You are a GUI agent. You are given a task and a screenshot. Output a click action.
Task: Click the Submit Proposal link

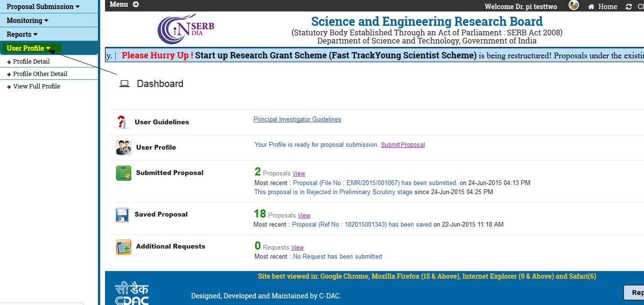[x=402, y=145]
